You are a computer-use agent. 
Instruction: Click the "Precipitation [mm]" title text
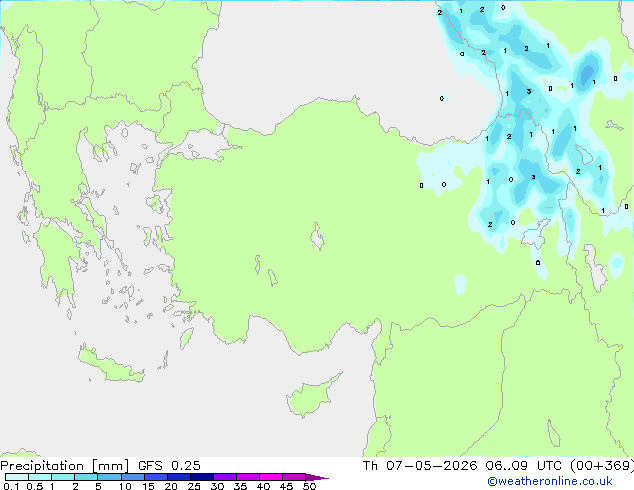65,466
